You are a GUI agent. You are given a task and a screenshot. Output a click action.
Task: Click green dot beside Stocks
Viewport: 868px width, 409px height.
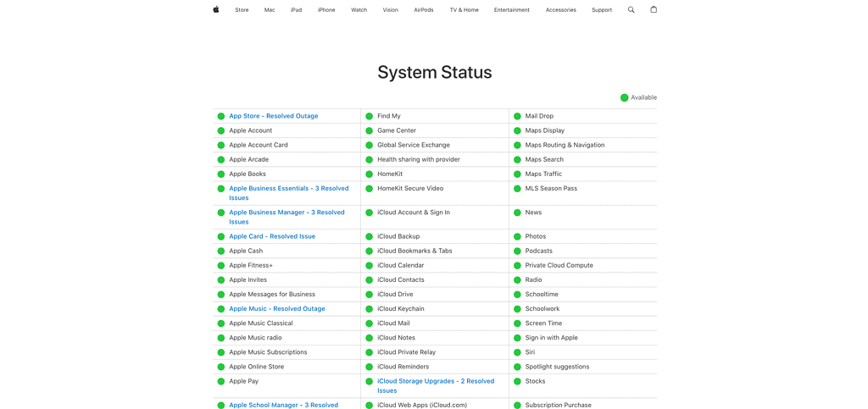click(517, 381)
